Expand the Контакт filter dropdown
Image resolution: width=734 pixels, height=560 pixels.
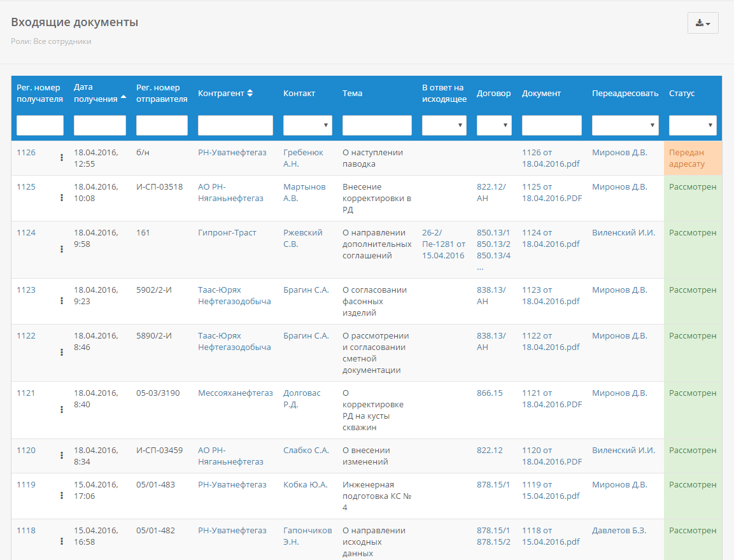[307, 125]
